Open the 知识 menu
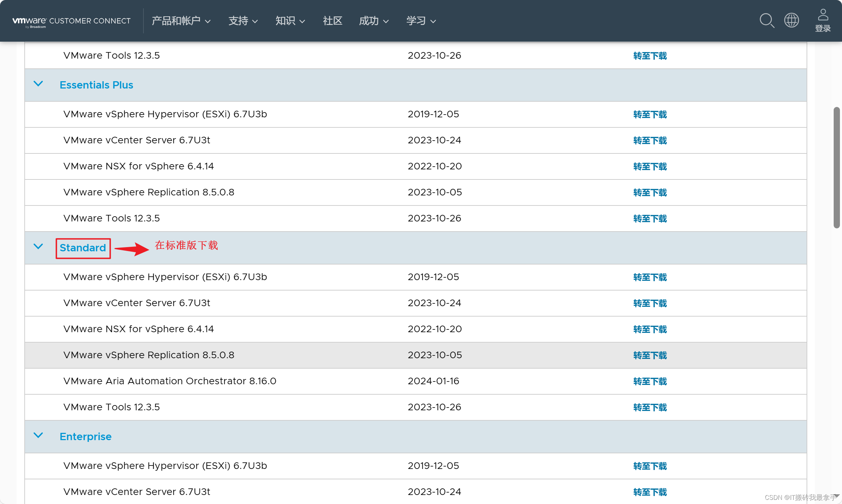Screen dimensions: 842x504 coord(290,21)
